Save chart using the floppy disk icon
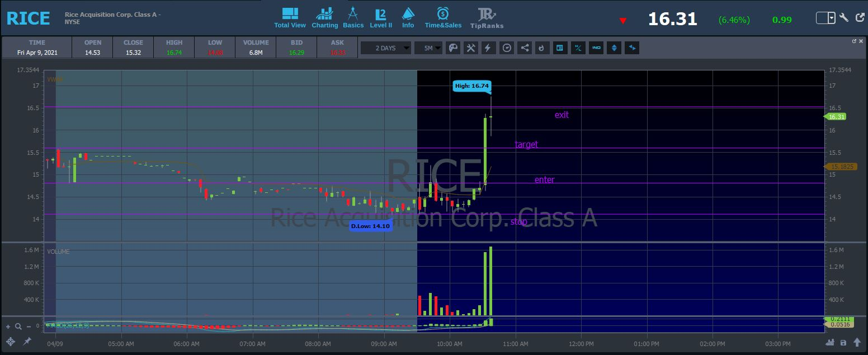 [843, 342]
